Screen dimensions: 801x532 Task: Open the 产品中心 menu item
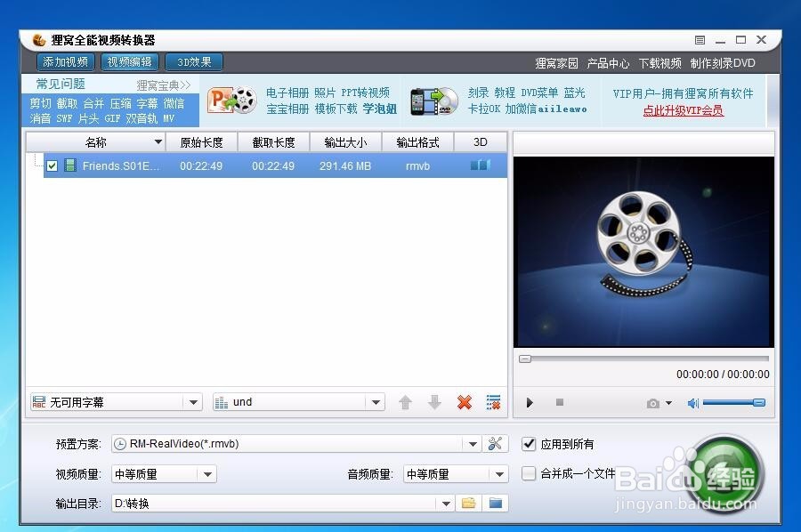tap(608, 63)
